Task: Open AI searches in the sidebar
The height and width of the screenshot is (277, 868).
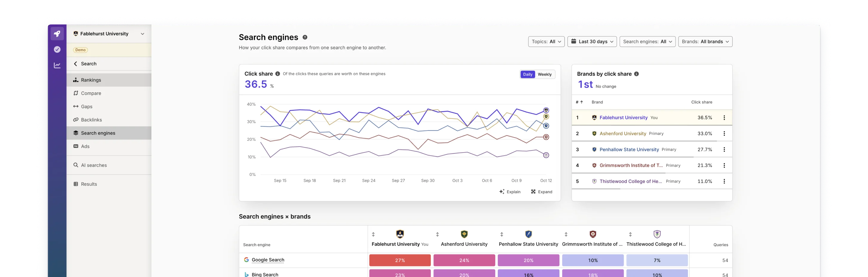Action: (x=109, y=165)
